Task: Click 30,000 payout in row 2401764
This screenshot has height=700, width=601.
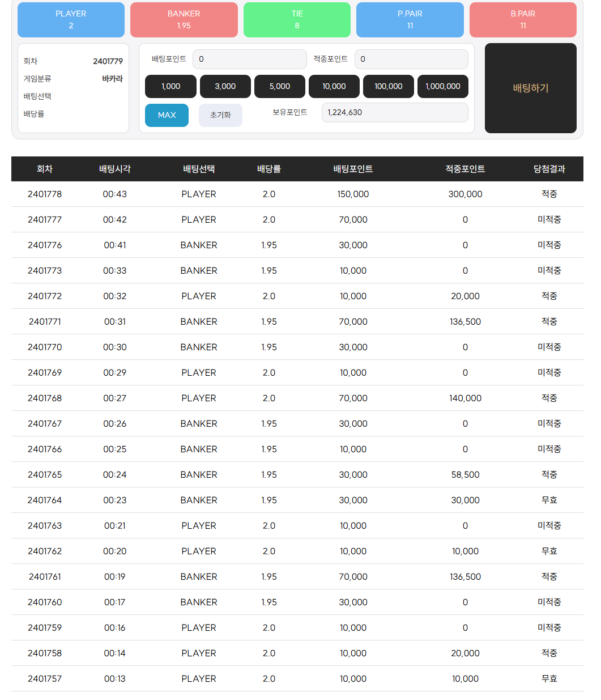Action: coord(466,500)
